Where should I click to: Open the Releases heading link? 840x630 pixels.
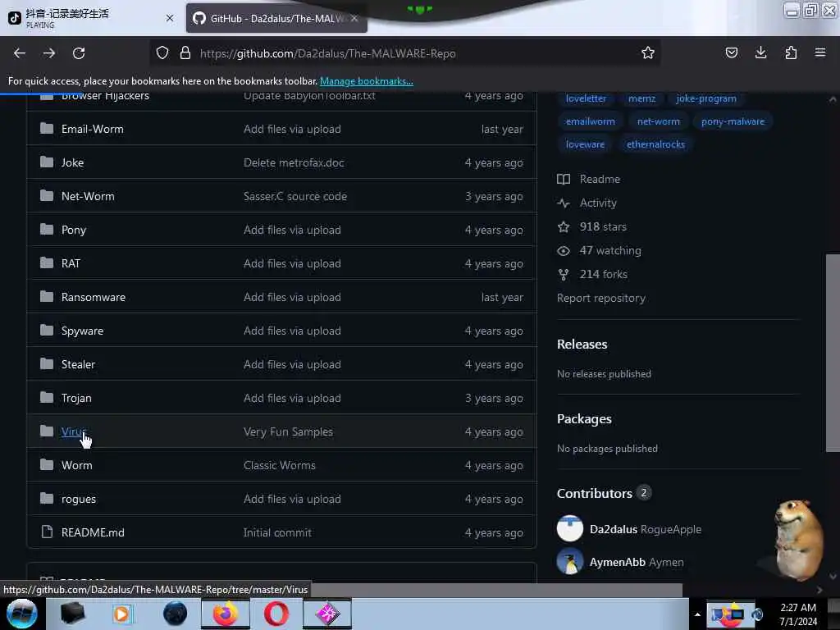[x=582, y=345]
